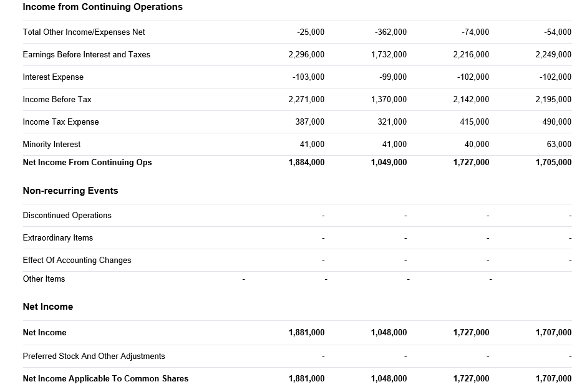Select the bold Net Income value 1,881,000
This screenshot has width=587, height=392.
[306, 332]
